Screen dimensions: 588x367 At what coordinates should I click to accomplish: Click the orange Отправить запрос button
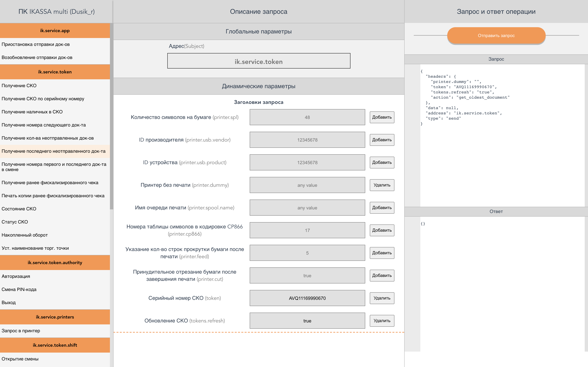coord(496,35)
